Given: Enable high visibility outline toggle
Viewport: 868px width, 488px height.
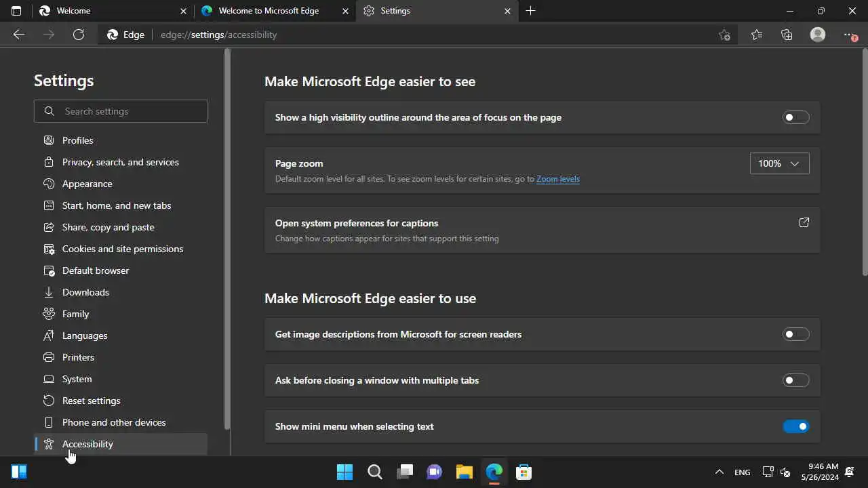Looking at the screenshot, I should coord(796,117).
